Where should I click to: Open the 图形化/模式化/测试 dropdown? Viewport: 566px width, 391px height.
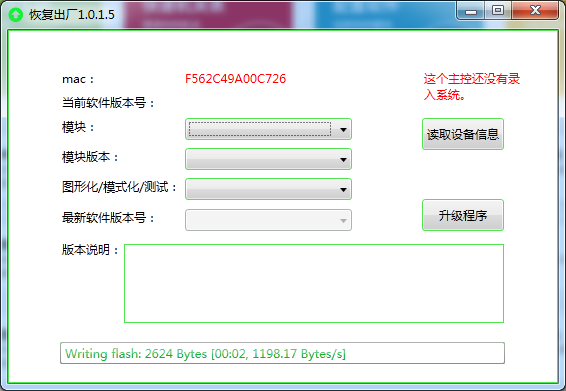[x=268, y=189]
